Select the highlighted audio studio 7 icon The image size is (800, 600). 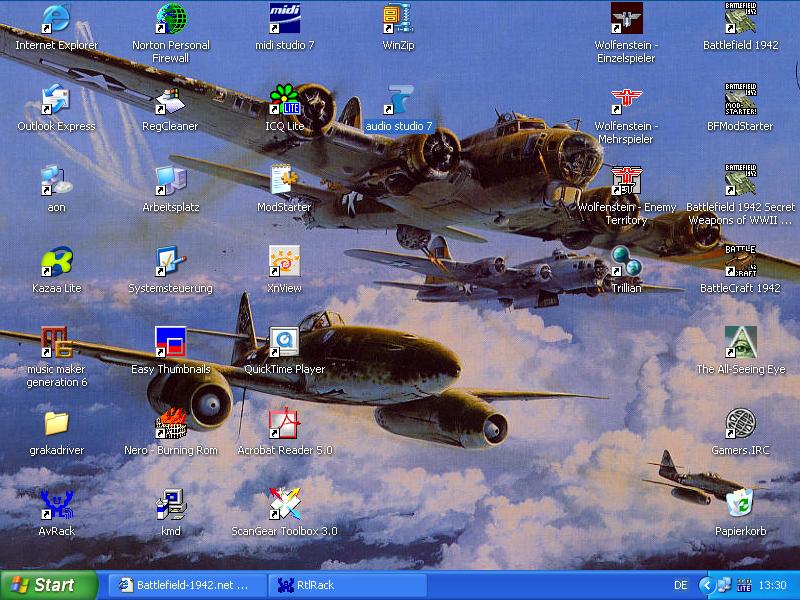point(398,100)
